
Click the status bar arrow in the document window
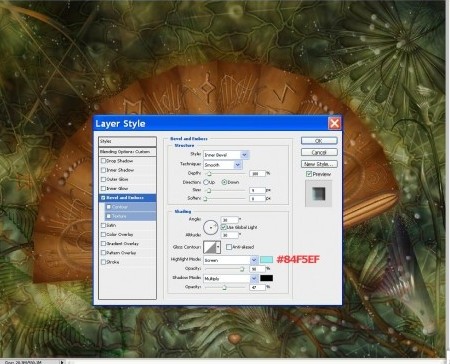click(x=62, y=362)
